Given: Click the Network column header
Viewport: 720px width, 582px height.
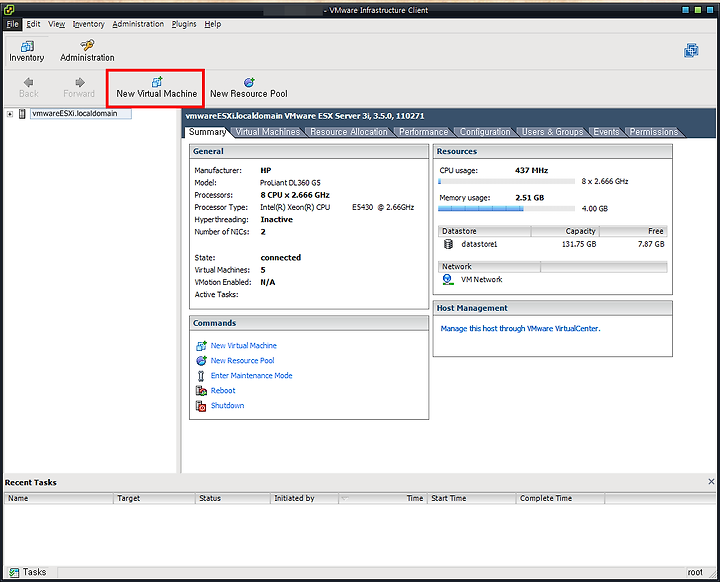Looking at the screenshot, I should point(489,266).
